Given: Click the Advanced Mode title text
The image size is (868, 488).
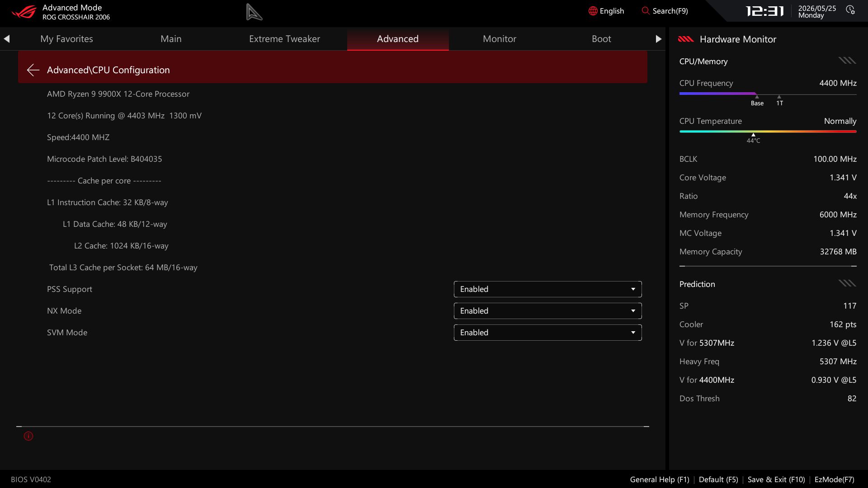Looking at the screenshot, I should (x=72, y=8).
